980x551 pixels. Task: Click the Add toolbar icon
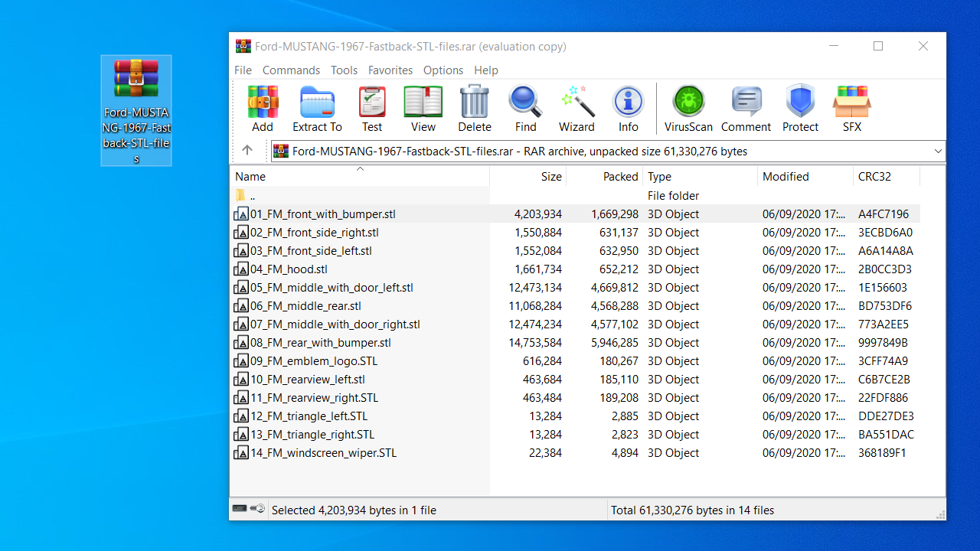point(263,109)
